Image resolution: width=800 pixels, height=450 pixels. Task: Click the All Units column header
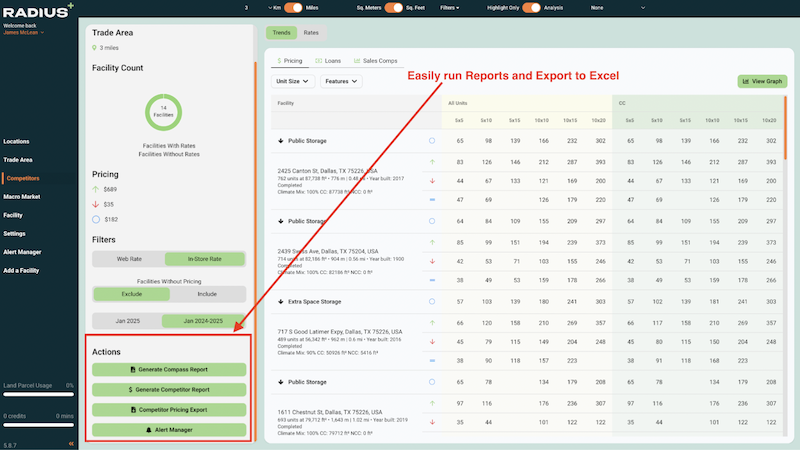[x=458, y=103]
